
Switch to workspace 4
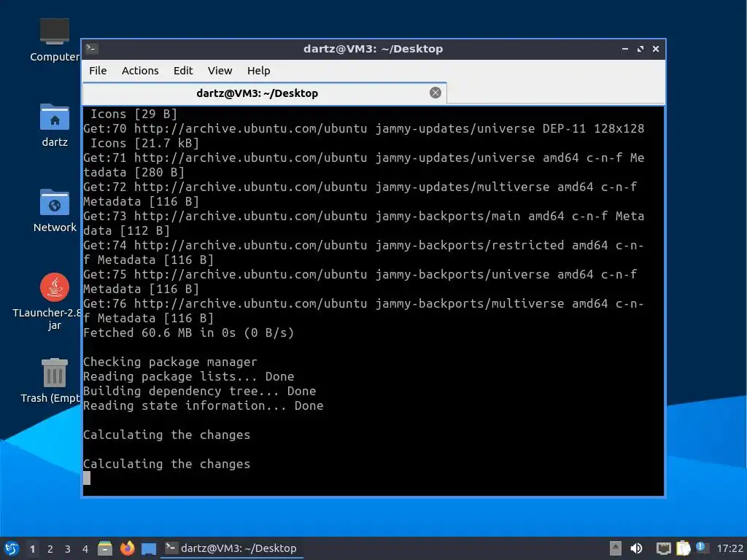[85, 549]
